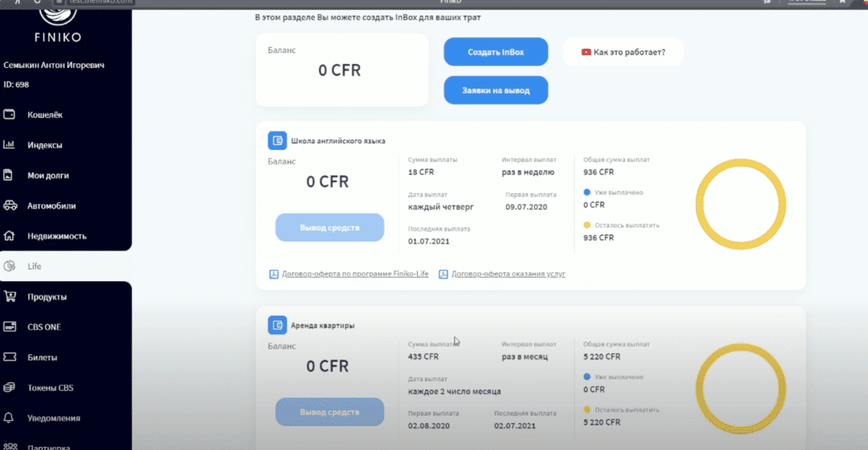
Task: Click the 02.08.2020 first payout date
Action: tap(429, 425)
